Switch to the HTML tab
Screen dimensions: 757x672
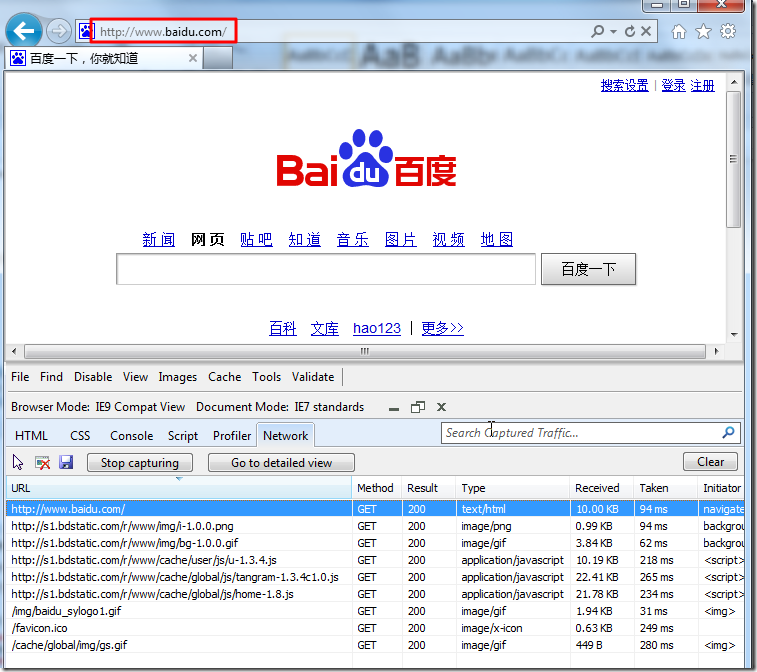[31, 436]
